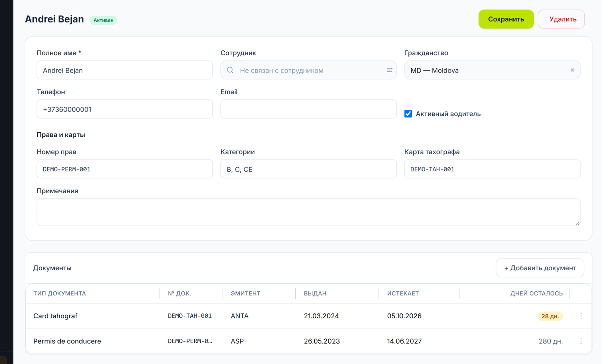The image size is (602, 364).
Task: Grab the Примечания textarea resize handle
Action: [x=578, y=223]
